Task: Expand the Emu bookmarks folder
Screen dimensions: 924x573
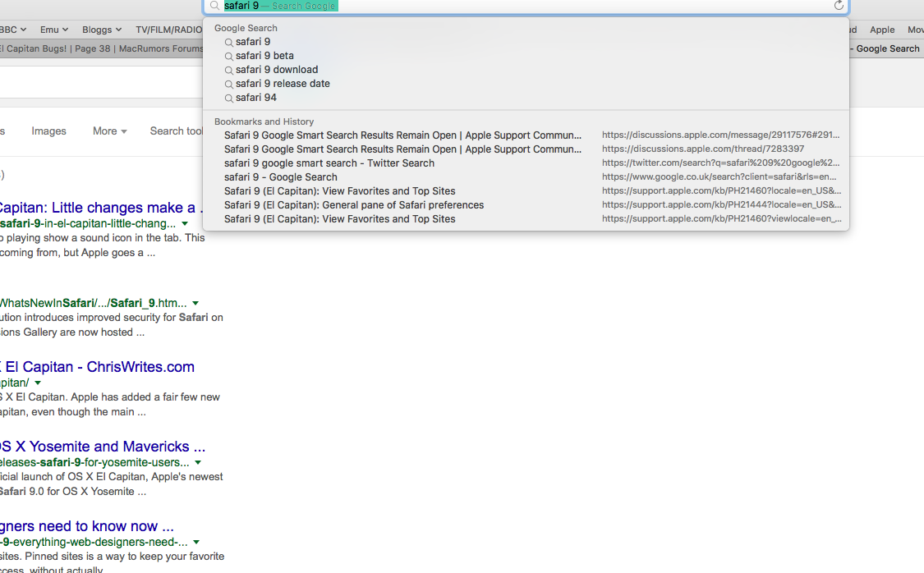Action: click(x=54, y=30)
